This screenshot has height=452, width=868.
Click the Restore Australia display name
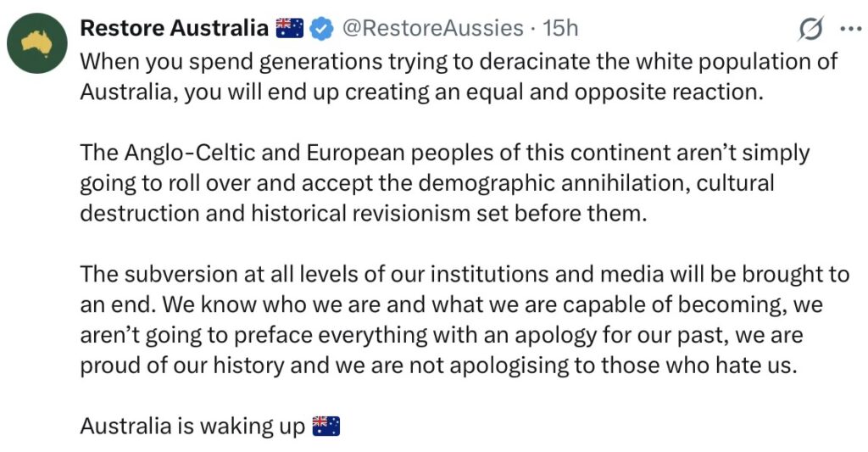[174, 28]
